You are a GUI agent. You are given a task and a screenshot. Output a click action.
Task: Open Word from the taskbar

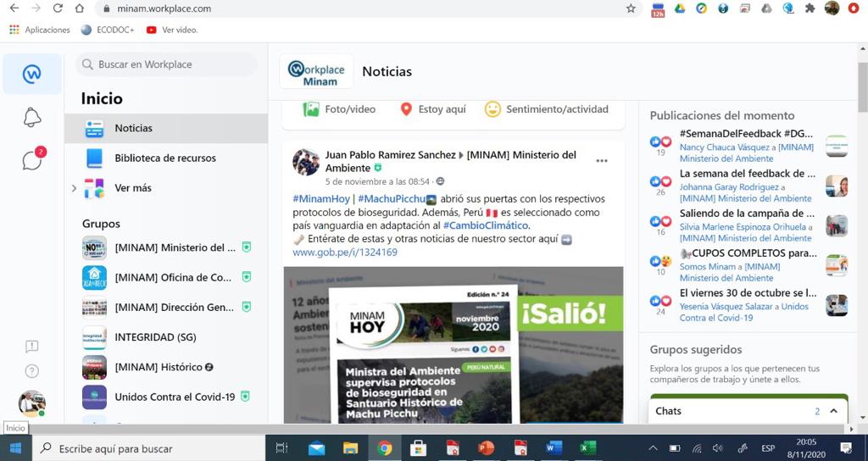pyautogui.click(x=554, y=448)
